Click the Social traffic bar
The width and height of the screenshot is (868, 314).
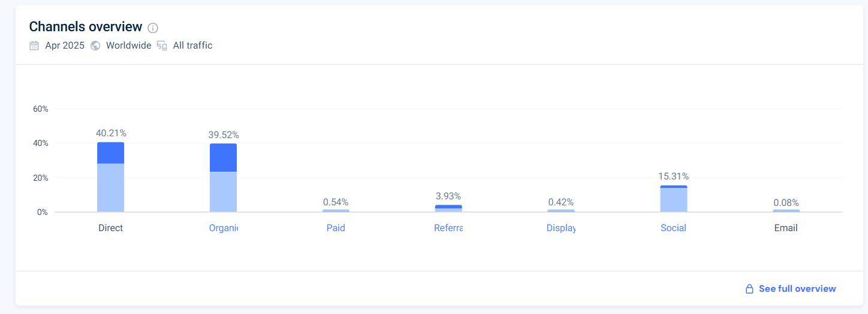pos(674,199)
